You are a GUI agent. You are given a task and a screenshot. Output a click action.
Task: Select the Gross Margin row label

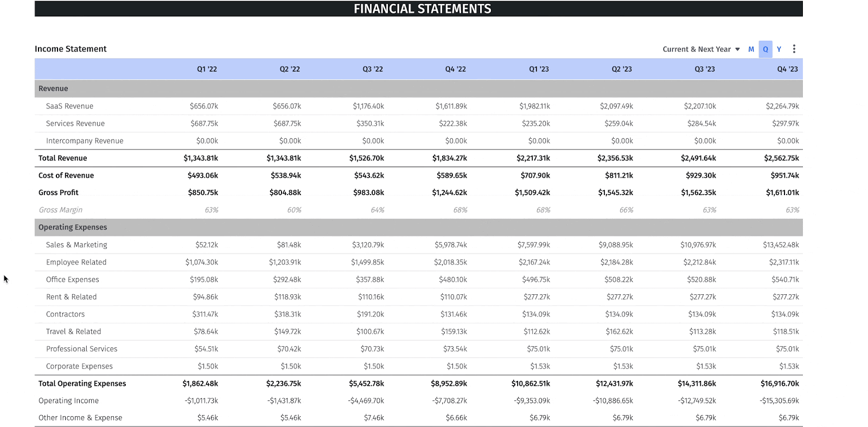point(61,210)
